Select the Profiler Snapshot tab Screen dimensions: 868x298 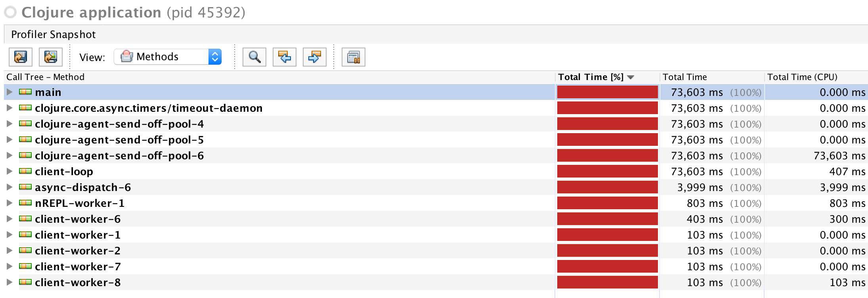(53, 34)
